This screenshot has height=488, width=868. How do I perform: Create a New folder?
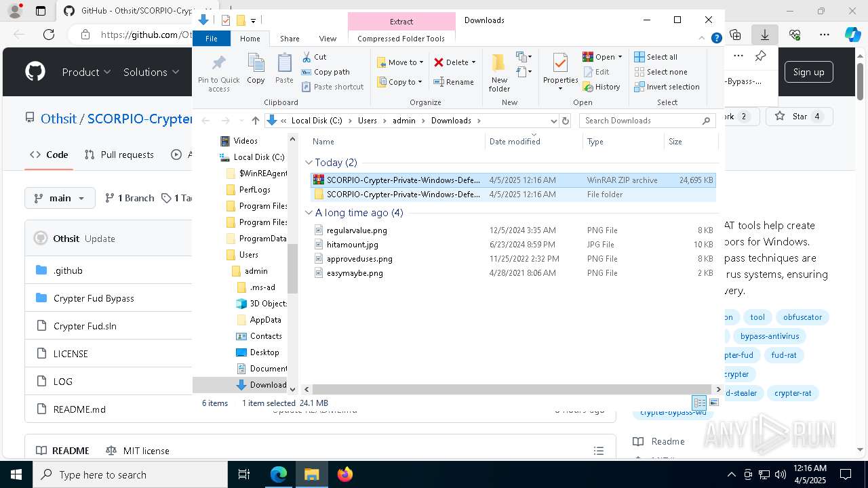[x=499, y=73]
